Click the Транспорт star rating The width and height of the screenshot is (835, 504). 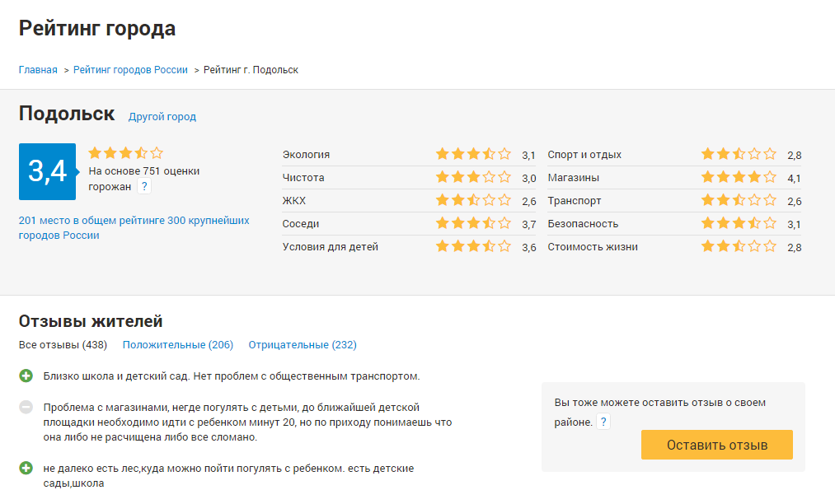point(739,200)
